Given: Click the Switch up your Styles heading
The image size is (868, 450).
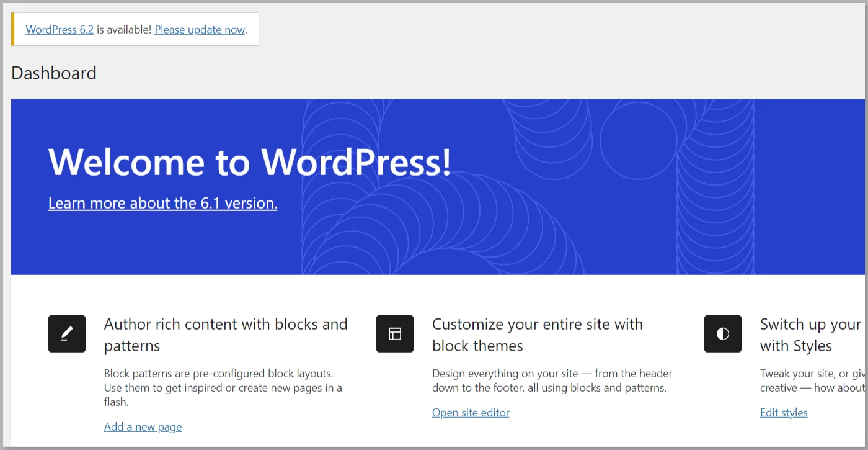Looking at the screenshot, I should click(x=812, y=335).
